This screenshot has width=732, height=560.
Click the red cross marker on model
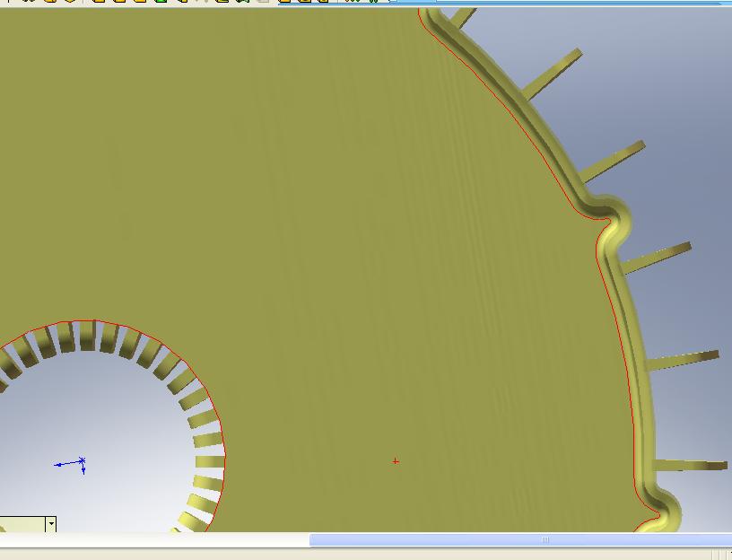point(396,461)
